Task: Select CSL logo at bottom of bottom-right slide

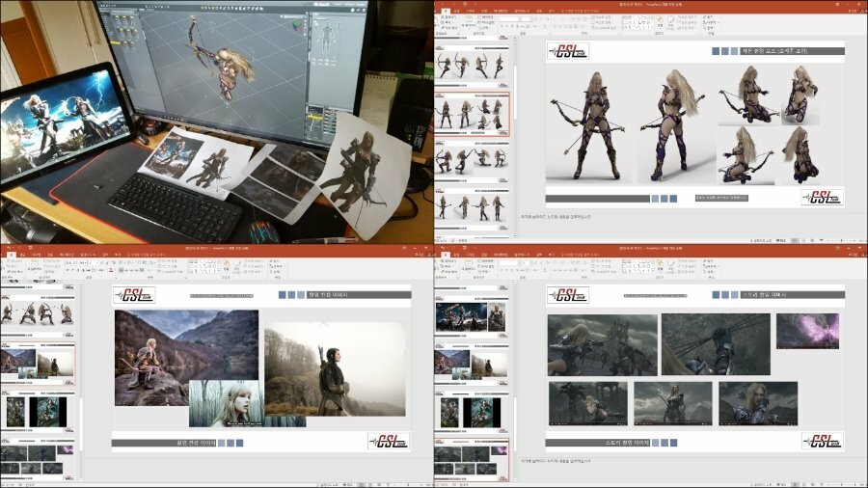Action: click(x=822, y=441)
